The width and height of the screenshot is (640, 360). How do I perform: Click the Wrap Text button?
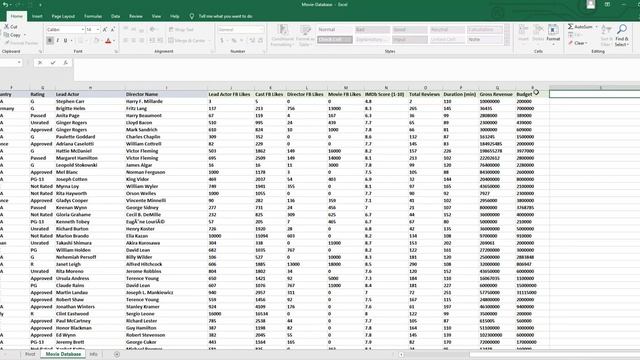pos(181,30)
